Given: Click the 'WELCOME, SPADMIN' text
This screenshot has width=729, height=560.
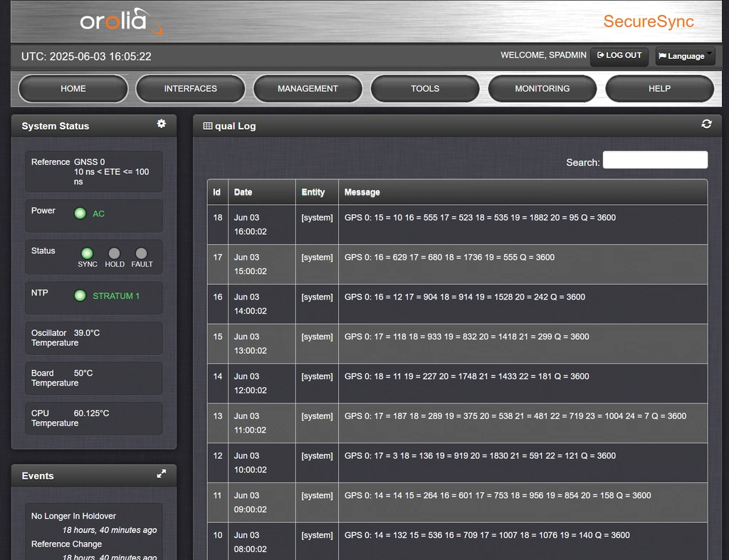Looking at the screenshot, I should tap(543, 55).
